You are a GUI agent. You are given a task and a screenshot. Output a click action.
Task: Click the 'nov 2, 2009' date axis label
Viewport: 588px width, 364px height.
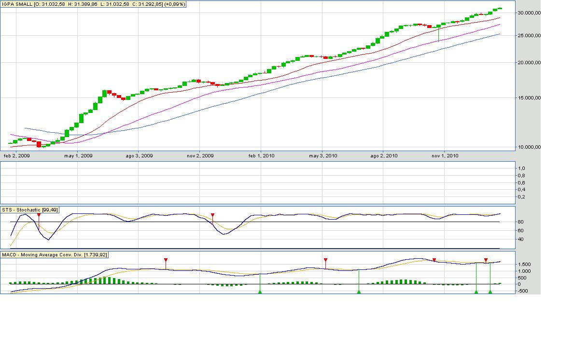click(200, 155)
